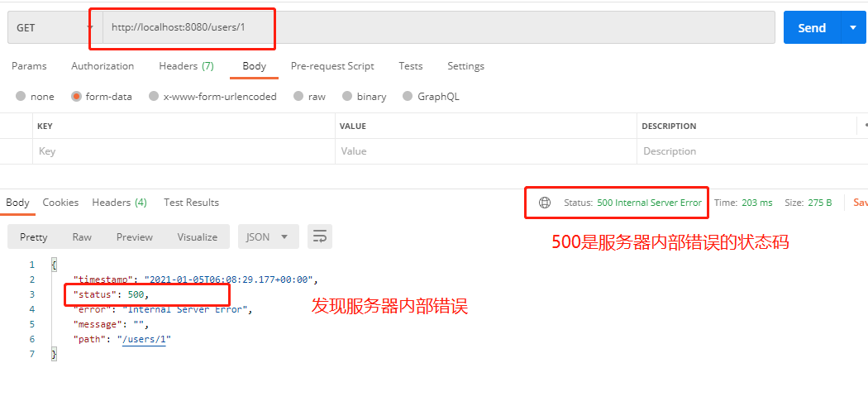Click the 500 Internal Server Error status text

[x=649, y=203]
